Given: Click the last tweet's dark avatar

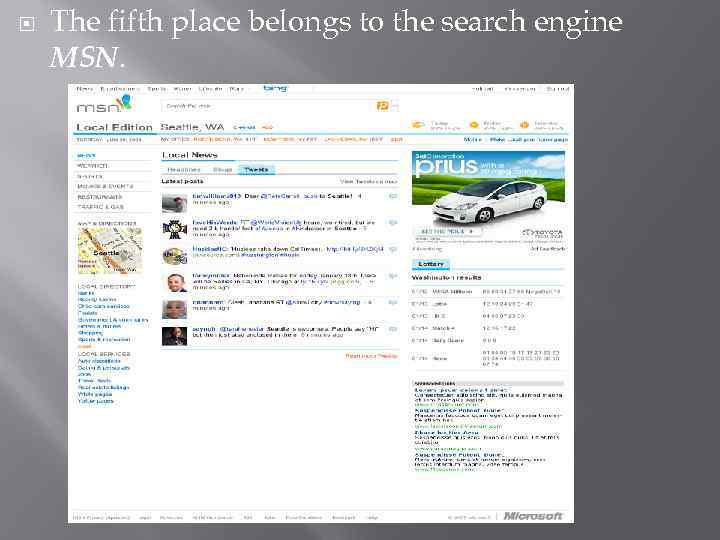Looking at the screenshot, I should (x=174, y=336).
